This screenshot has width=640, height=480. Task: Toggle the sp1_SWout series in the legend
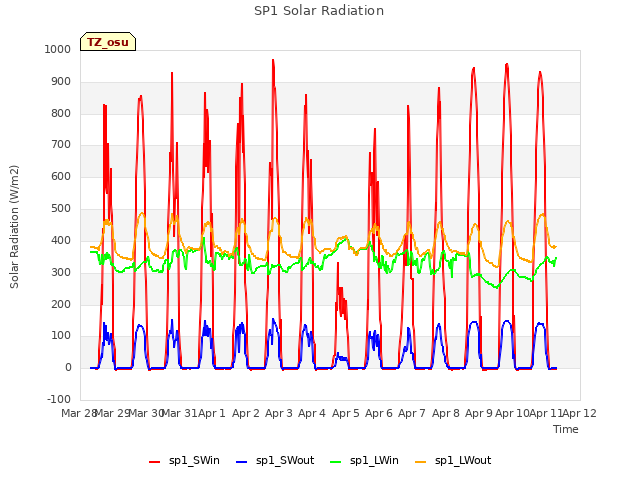(x=276, y=461)
